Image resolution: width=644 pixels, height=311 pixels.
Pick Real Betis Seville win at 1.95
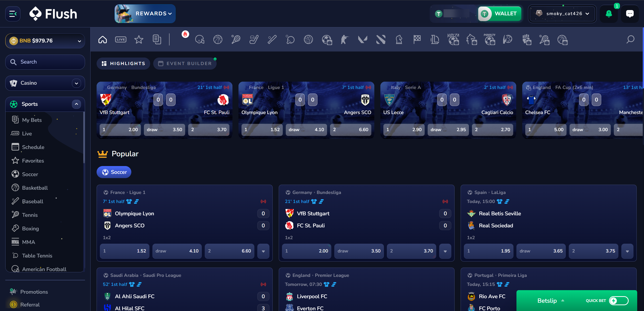tap(489, 251)
